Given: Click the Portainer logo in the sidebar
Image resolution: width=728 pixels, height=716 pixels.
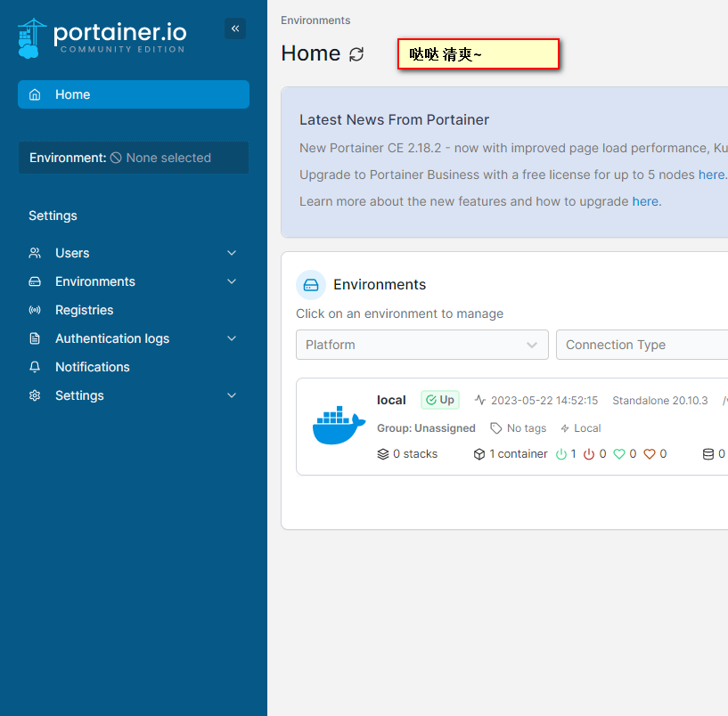Looking at the screenshot, I should 102,37.
